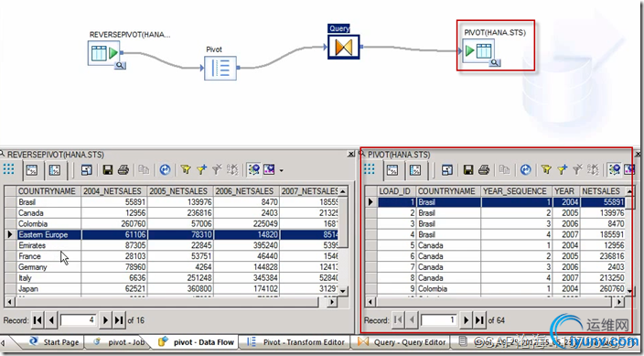Go to next record in REVERSEPIVOT pane
Image resolution: width=644 pixels, height=356 pixels.
point(105,319)
